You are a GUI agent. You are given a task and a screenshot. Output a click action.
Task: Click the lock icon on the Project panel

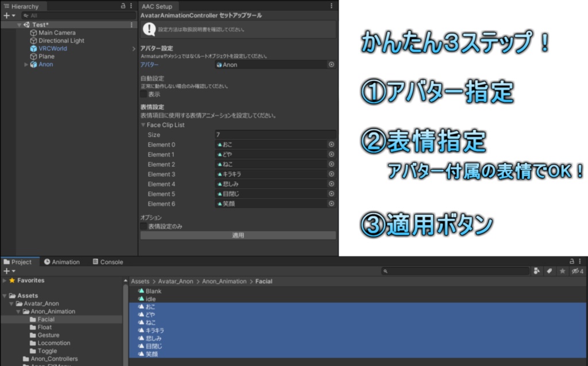(572, 262)
